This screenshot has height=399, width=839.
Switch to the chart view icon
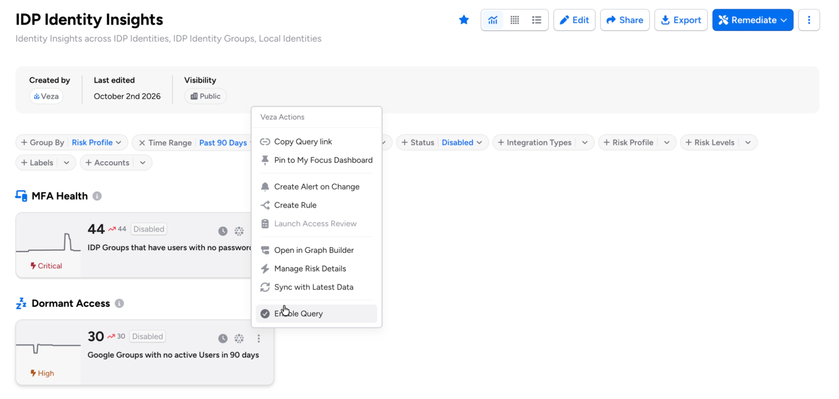coord(493,20)
